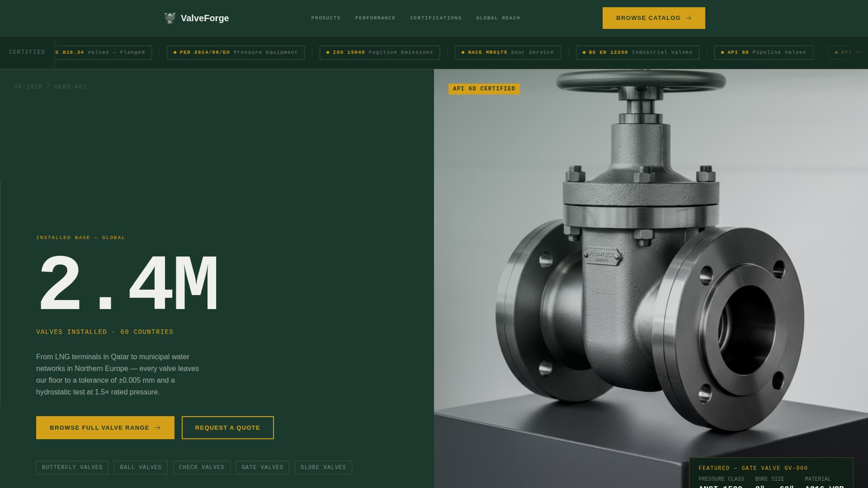Open the Products menu item
Viewport: 868px width, 488px height.
[325, 18]
